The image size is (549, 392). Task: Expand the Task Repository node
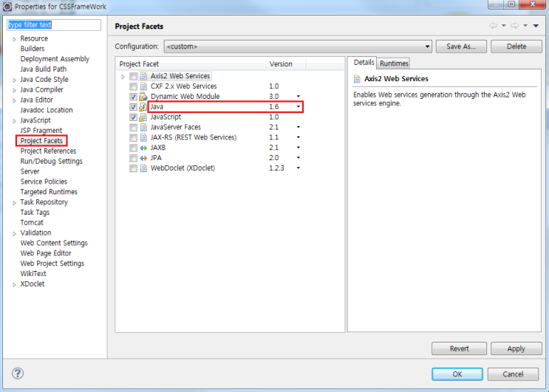tap(14, 203)
